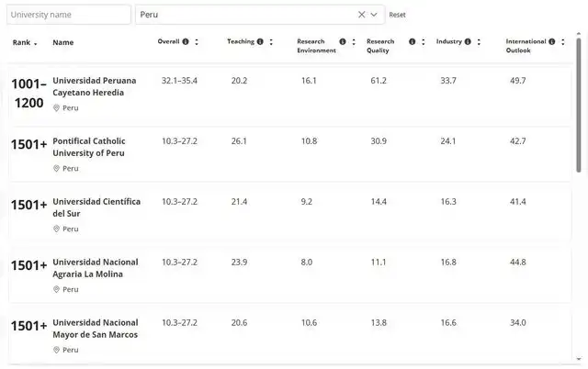Click the Industry info icon

(x=468, y=42)
